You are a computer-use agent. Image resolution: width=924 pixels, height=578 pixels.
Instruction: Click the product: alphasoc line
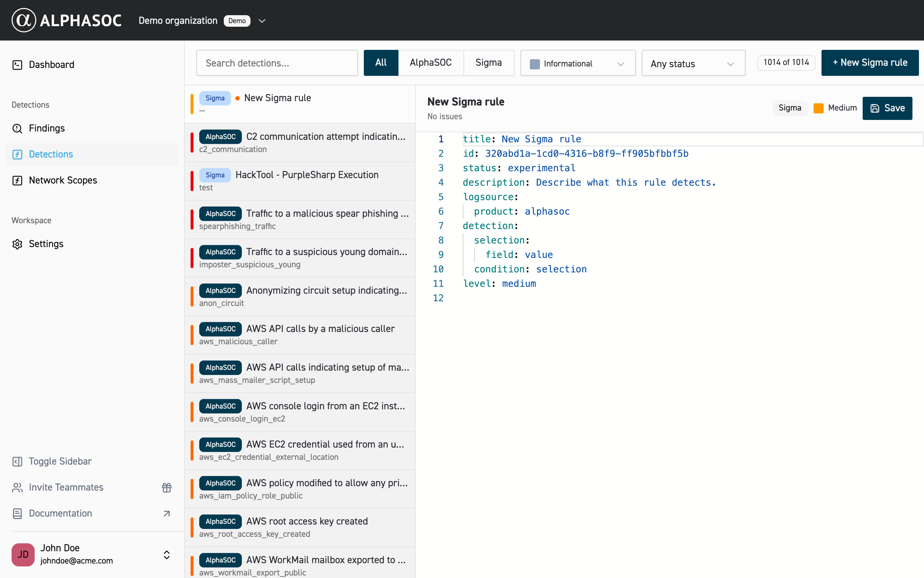click(x=522, y=211)
